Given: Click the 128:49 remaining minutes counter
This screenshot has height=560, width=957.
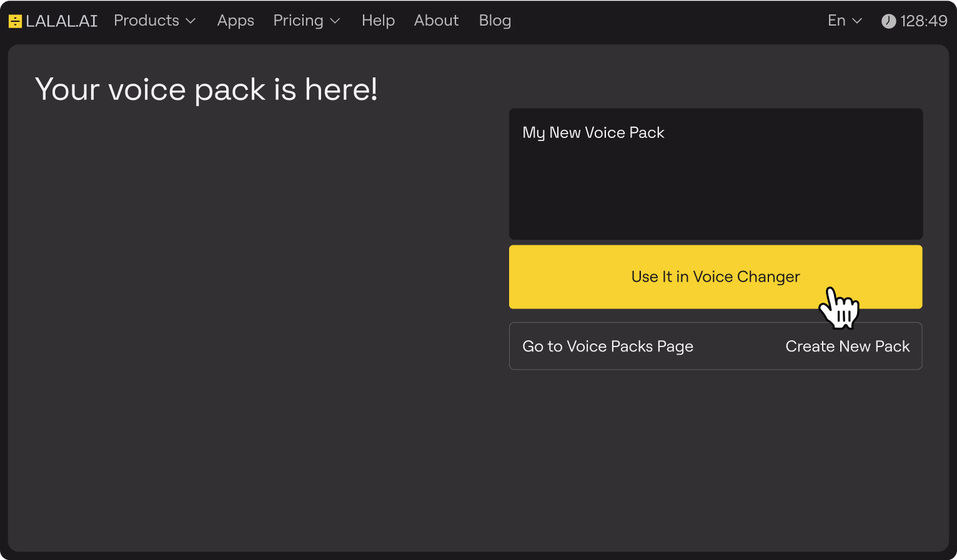Looking at the screenshot, I should pyautogui.click(x=924, y=21).
